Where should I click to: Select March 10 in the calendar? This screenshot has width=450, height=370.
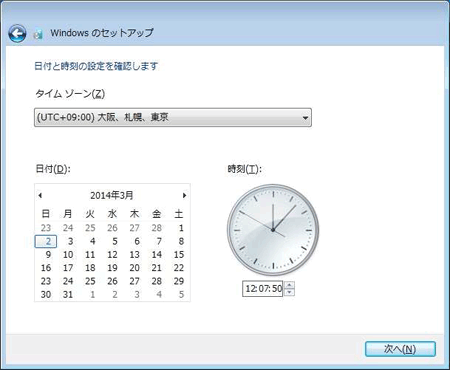coord(68,255)
